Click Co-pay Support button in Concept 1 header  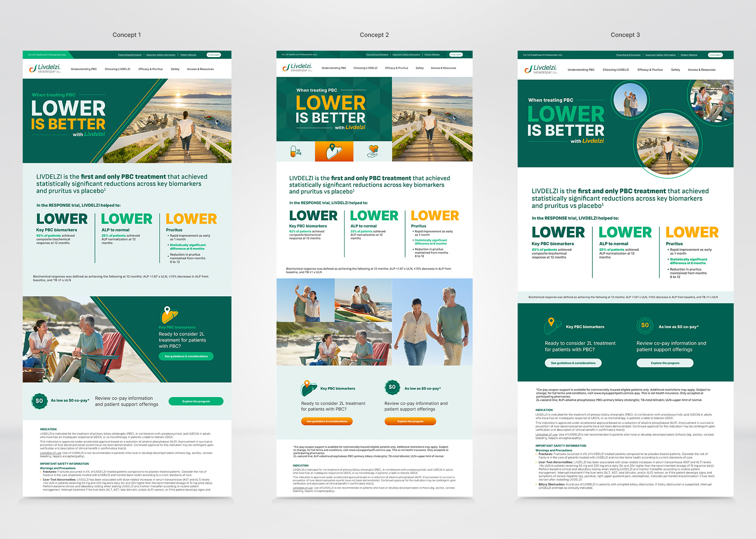tap(214, 55)
